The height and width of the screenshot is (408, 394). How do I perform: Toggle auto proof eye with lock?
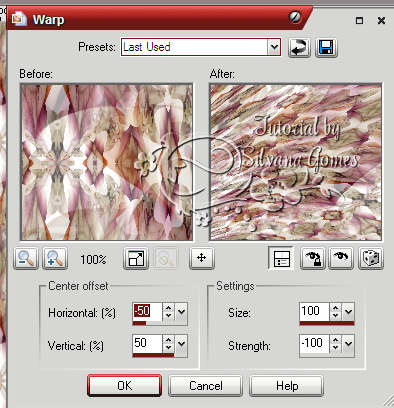click(312, 258)
